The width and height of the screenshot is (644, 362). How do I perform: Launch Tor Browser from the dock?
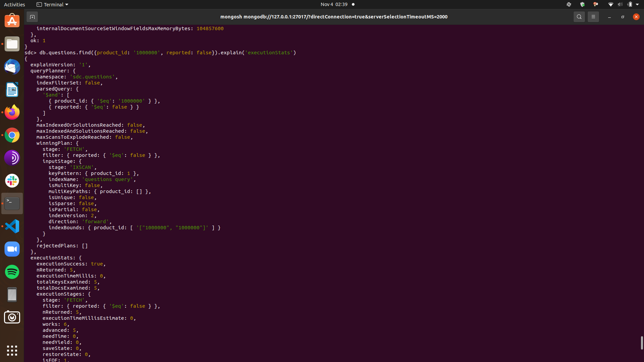click(12, 158)
